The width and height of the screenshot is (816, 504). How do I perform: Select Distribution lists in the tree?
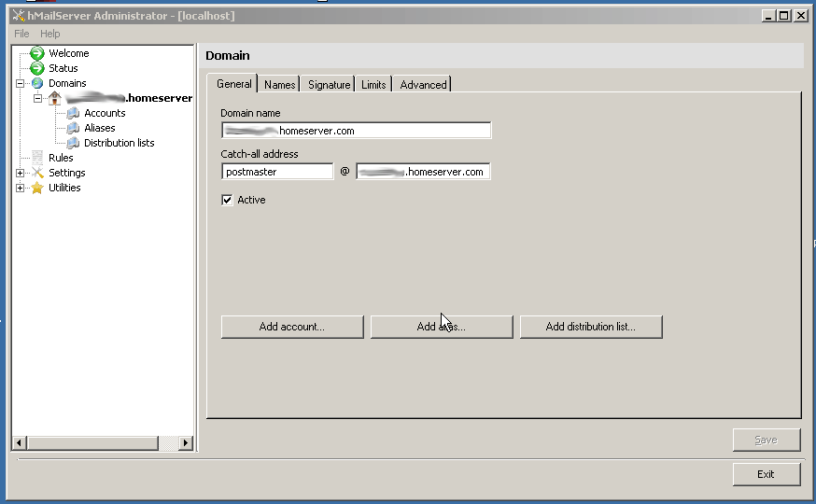pyautogui.click(x=120, y=143)
